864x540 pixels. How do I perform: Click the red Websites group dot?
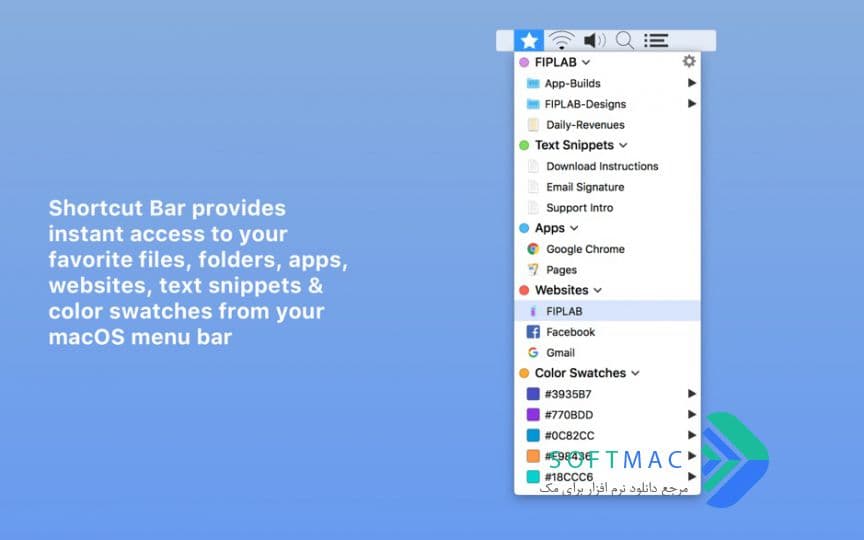(x=524, y=290)
